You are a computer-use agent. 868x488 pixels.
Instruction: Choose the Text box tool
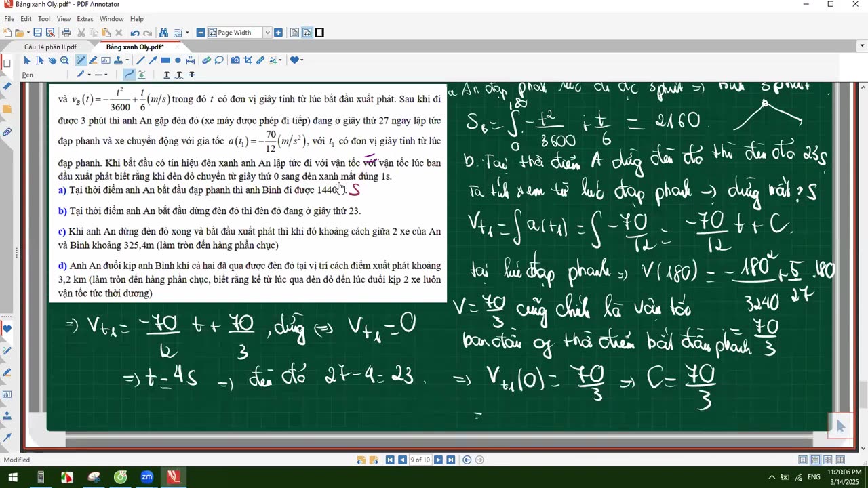pos(105,60)
